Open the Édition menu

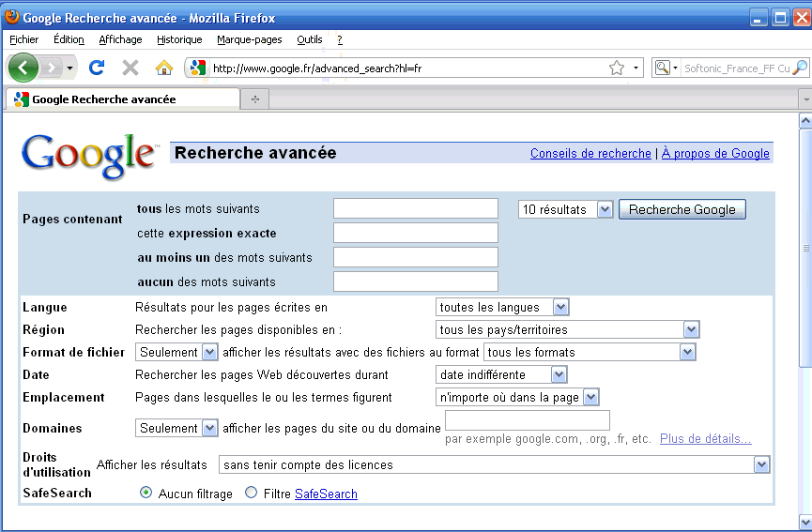tap(69, 39)
